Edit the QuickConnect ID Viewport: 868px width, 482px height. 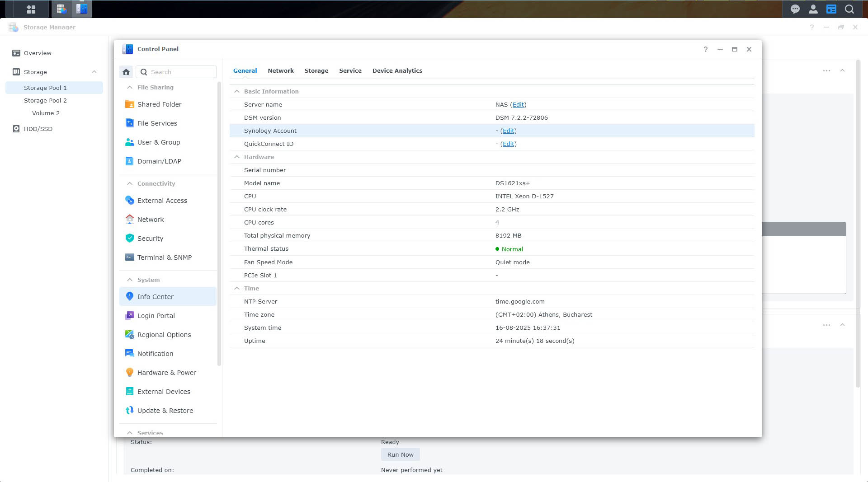509,144
